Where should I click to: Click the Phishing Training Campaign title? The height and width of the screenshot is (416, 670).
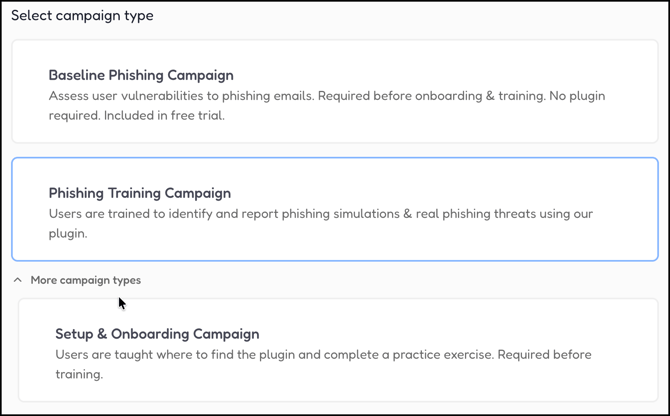[139, 193]
